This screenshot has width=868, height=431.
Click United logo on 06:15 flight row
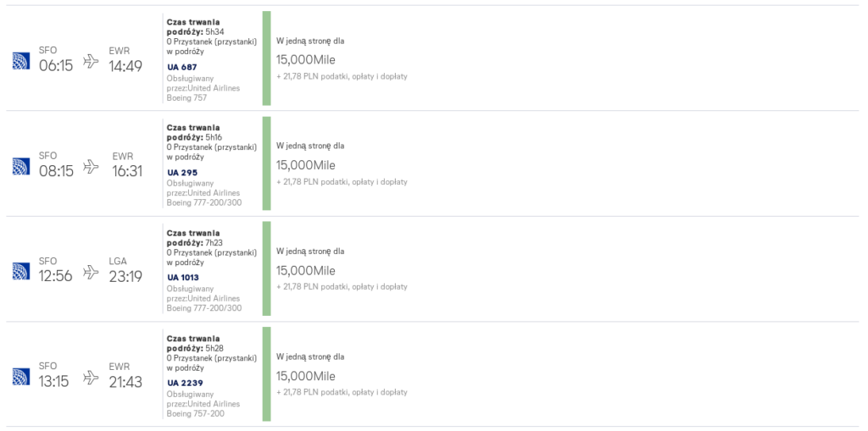[x=21, y=61]
